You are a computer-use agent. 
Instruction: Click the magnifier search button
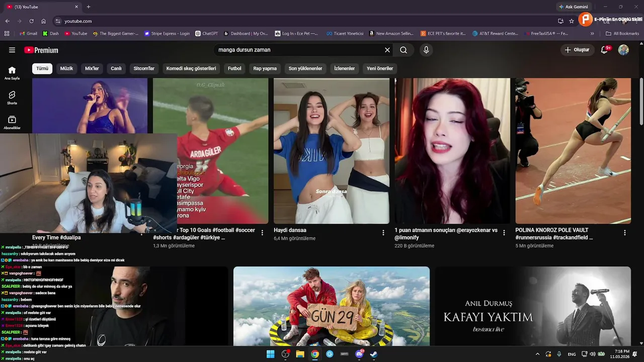tap(404, 50)
